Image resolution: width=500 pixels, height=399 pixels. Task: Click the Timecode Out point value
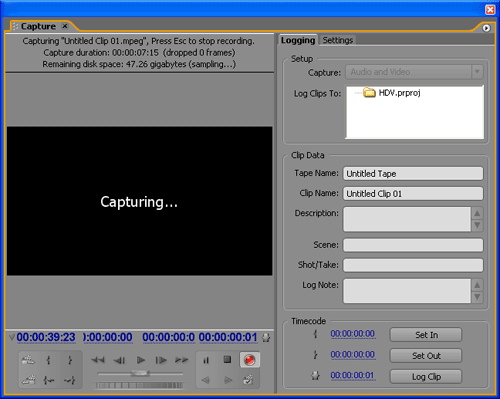(353, 355)
